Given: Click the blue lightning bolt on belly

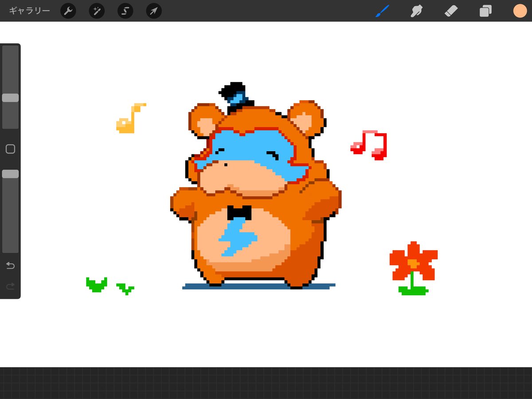Looking at the screenshot, I should click(238, 237).
